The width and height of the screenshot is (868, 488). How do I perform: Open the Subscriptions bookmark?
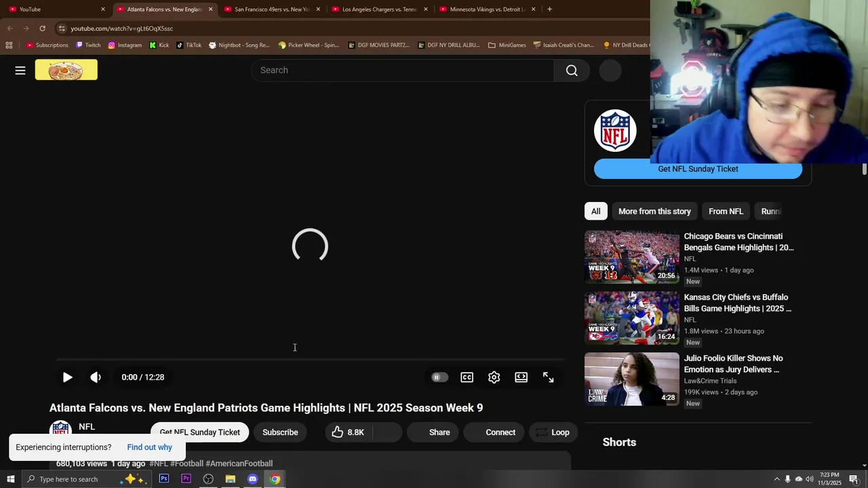(47, 45)
